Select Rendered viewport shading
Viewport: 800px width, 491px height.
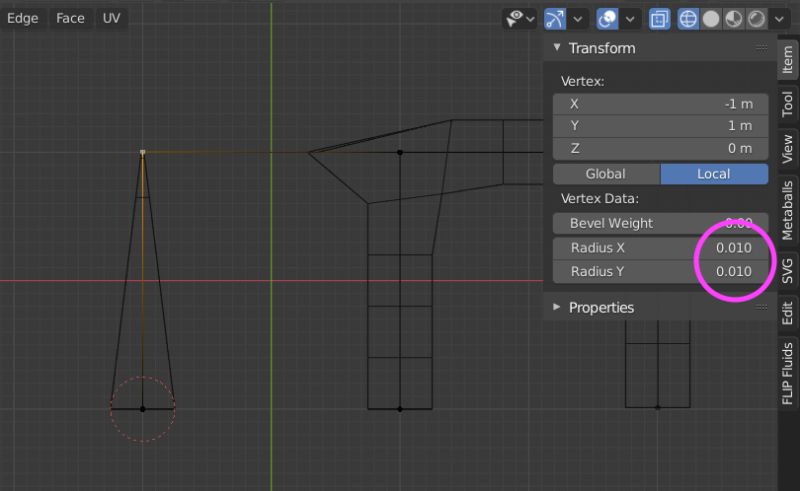click(757, 19)
